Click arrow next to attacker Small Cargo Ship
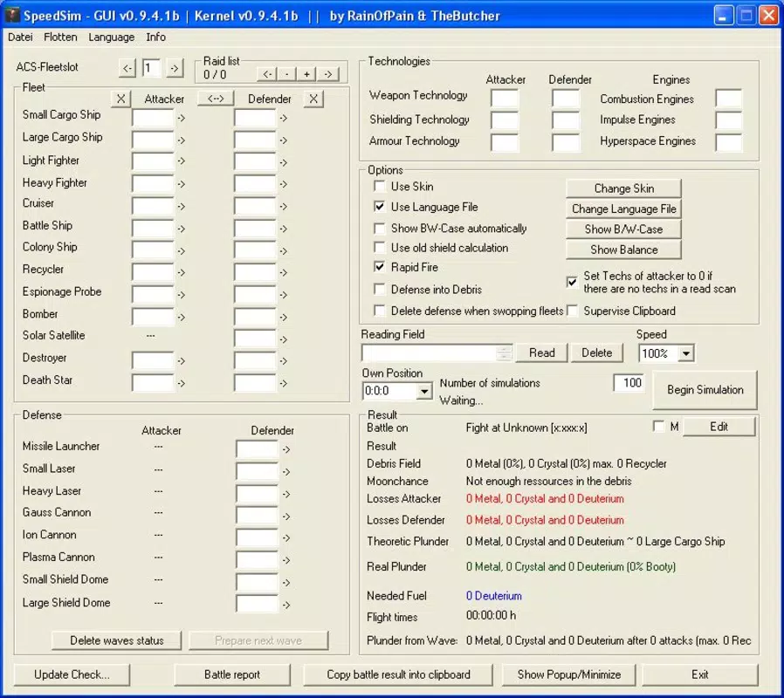 (x=182, y=119)
